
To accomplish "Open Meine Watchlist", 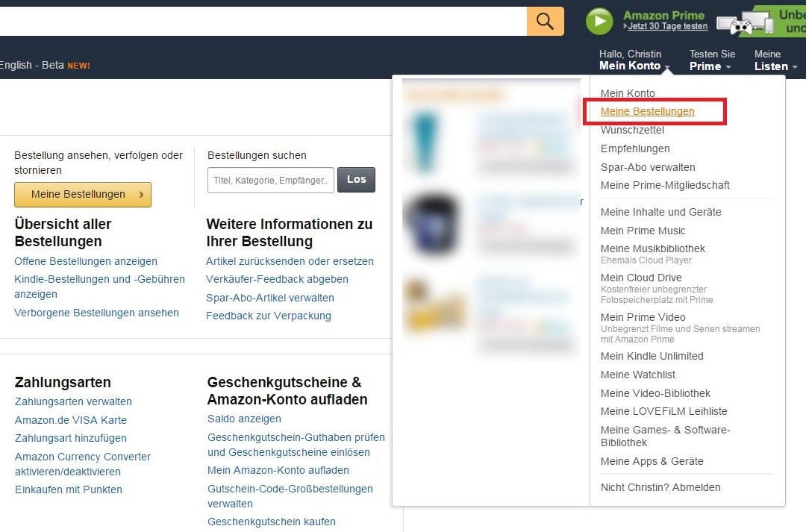I will (x=638, y=375).
